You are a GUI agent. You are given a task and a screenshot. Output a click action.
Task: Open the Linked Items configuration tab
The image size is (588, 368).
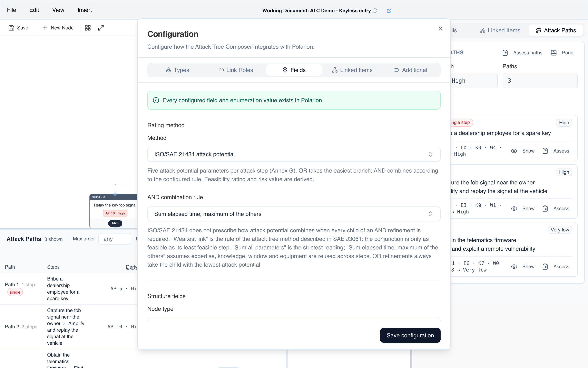click(352, 70)
